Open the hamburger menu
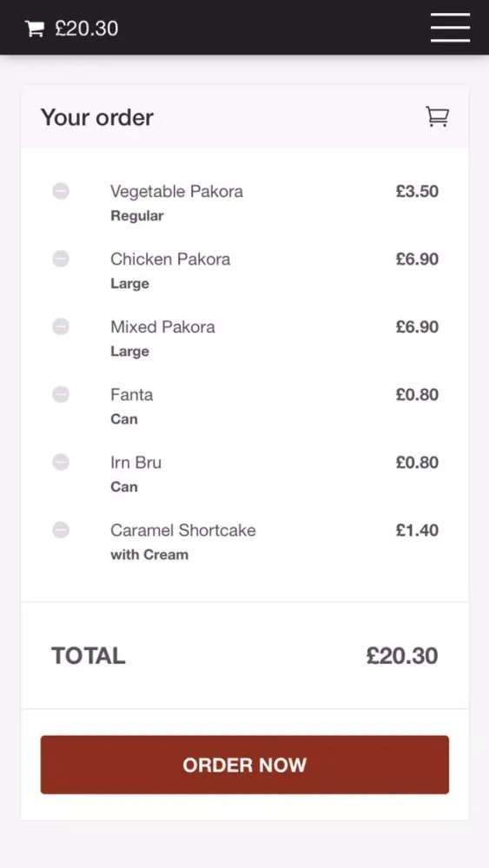The height and width of the screenshot is (868, 489). pos(450,27)
